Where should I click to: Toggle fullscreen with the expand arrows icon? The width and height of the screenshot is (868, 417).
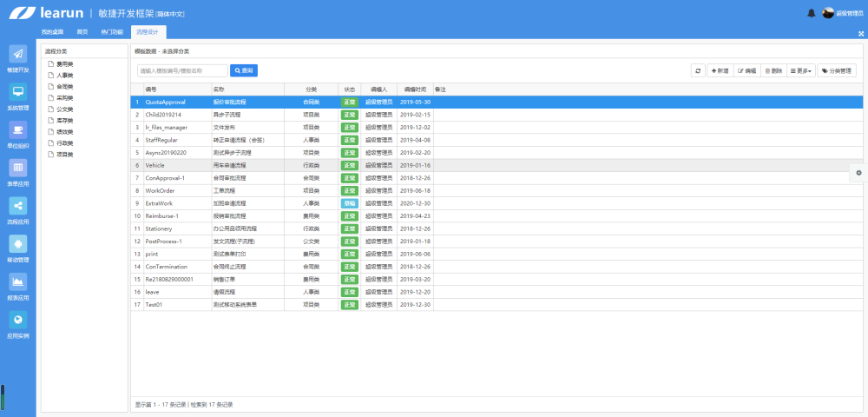coord(861,34)
